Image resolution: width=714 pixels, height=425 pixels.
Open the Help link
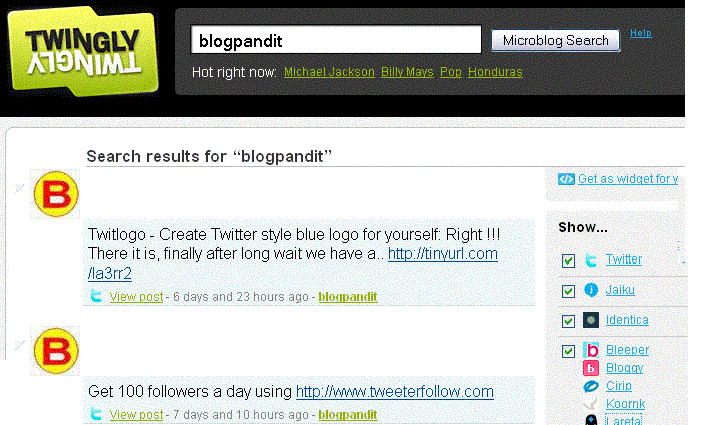[x=641, y=33]
